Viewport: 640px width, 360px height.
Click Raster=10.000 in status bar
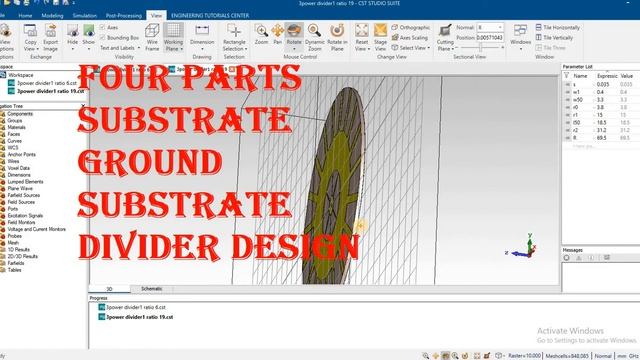click(x=524, y=356)
